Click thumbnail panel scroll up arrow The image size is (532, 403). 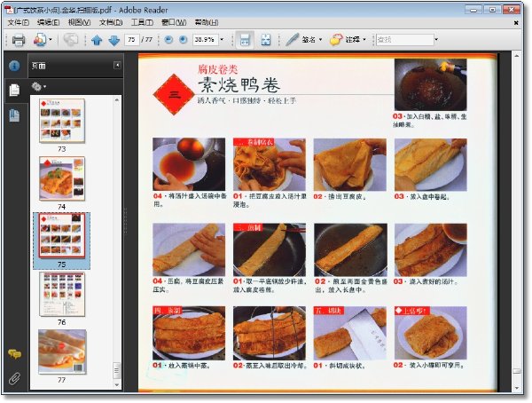[x=116, y=100]
